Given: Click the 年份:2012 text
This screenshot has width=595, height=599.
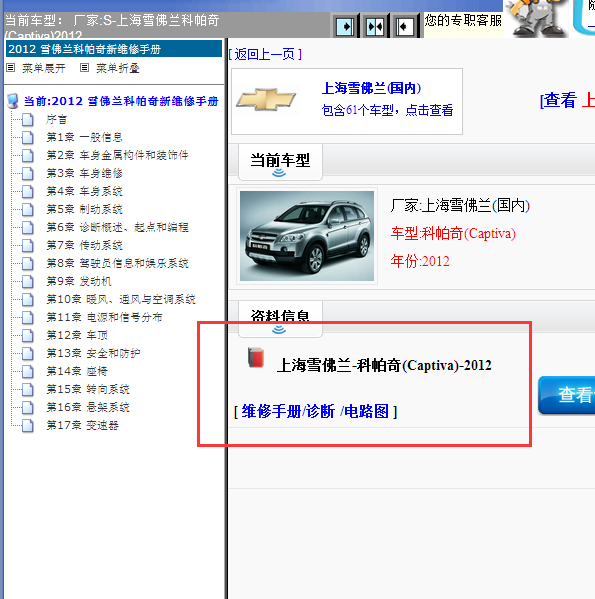Looking at the screenshot, I should pos(420,261).
